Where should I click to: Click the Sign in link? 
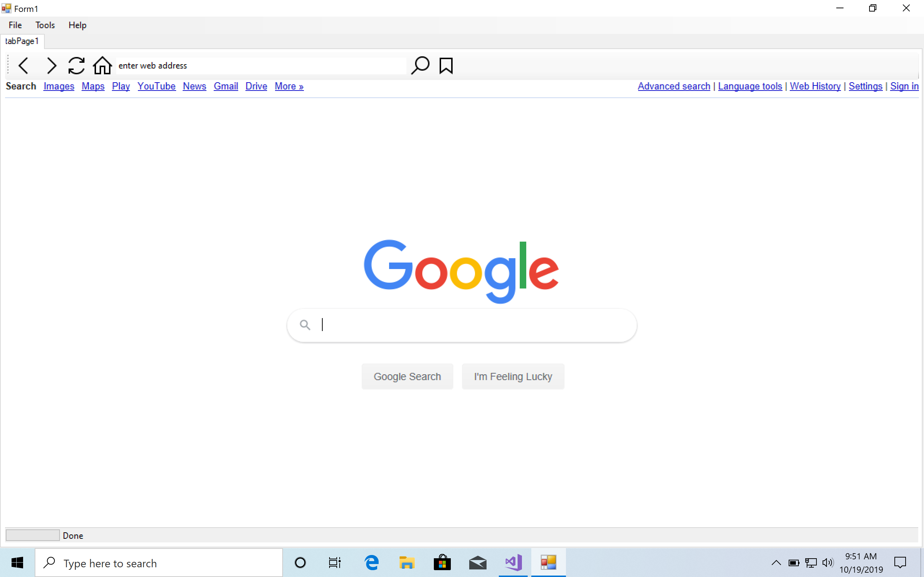click(x=905, y=86)
